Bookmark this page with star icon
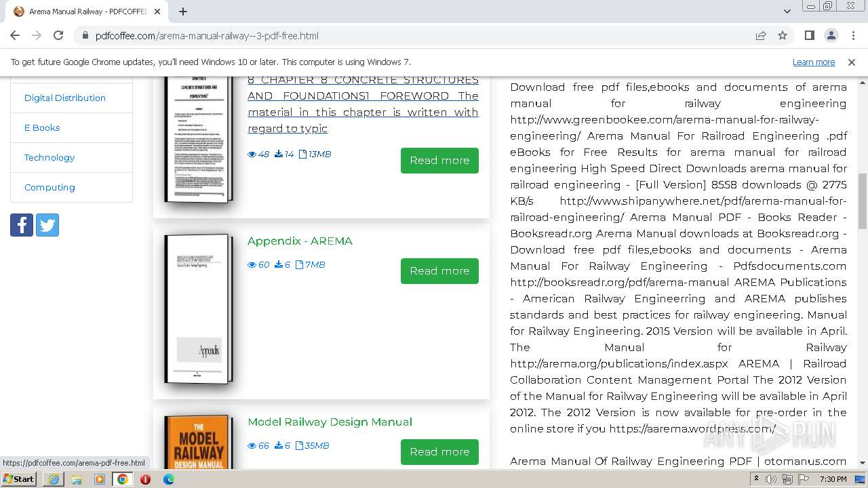Image resolution: width=868 pixels, height=488 pixels. pos(783,35)
